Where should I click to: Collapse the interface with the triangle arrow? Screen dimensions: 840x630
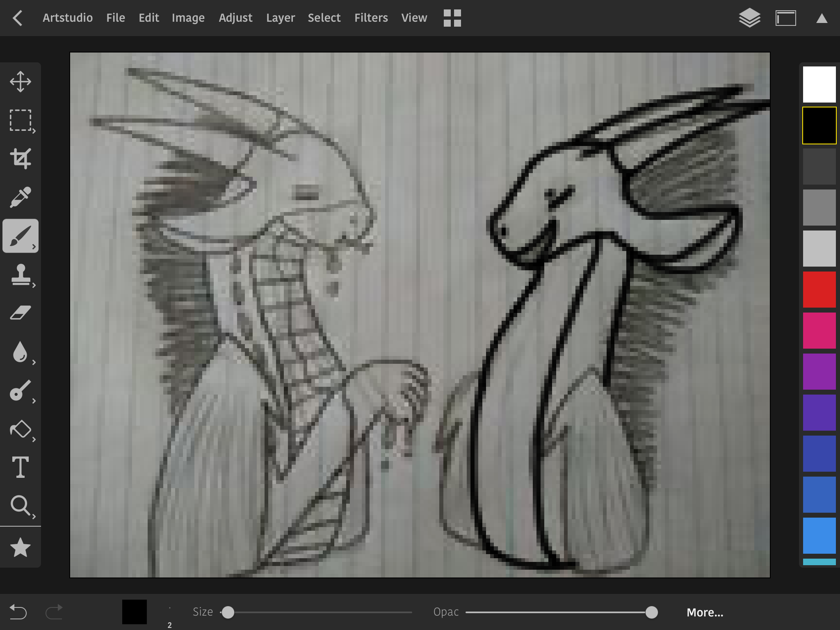(x=822, y=18)
